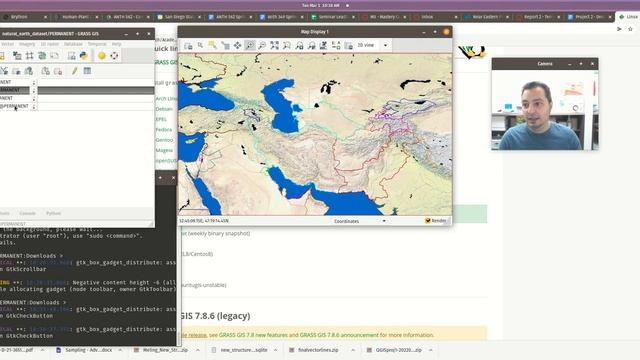Select the highlighted dark layer row
The width and height of the screenshot is (640, 360).
tap(77, 90)
